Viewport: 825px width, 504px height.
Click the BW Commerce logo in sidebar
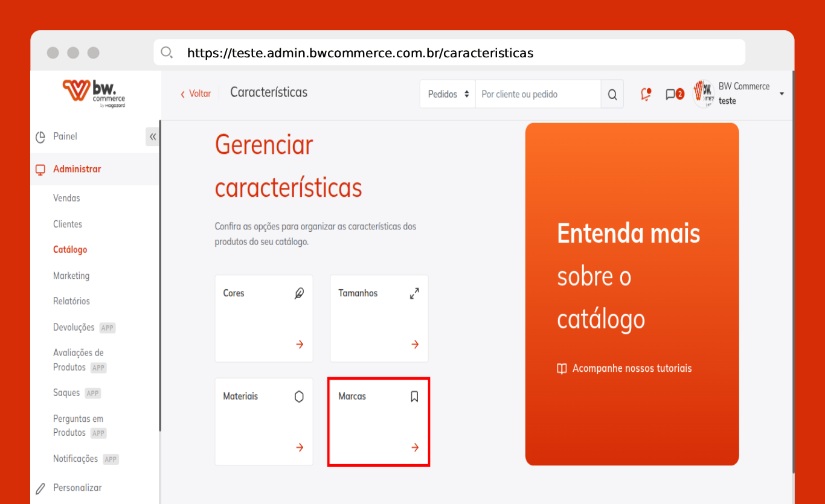94,94
